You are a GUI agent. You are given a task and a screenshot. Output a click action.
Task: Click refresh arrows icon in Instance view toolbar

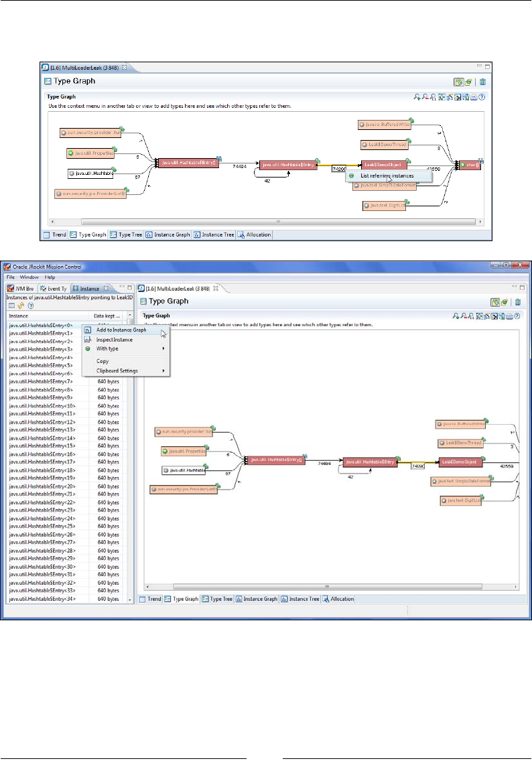coord(21,306)
